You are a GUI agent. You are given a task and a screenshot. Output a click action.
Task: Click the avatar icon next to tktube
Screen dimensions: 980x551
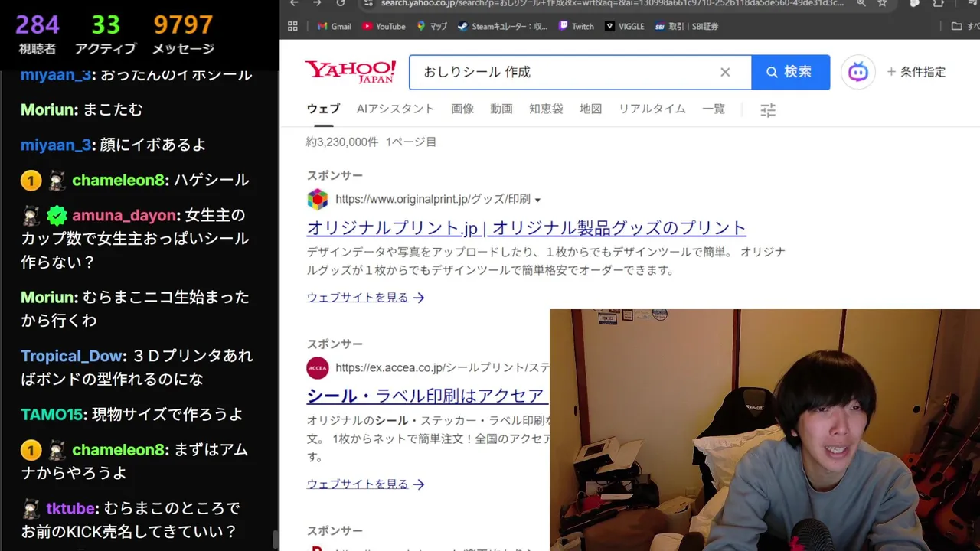click(x=31, y=509)
